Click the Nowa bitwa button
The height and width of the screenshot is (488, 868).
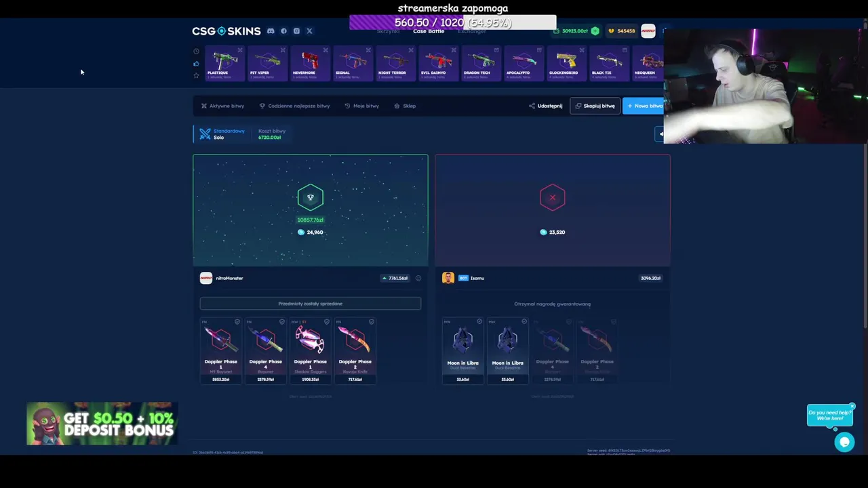coord(644,106)
